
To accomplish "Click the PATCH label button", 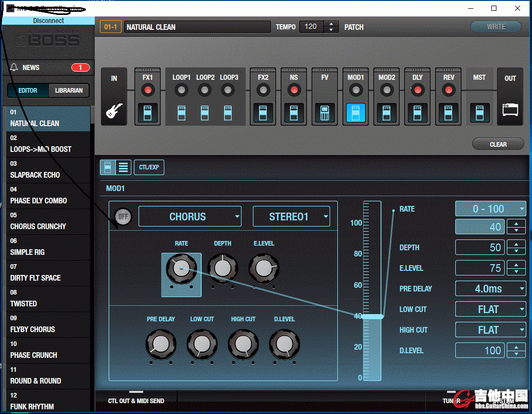I will [x=354, y=27].
